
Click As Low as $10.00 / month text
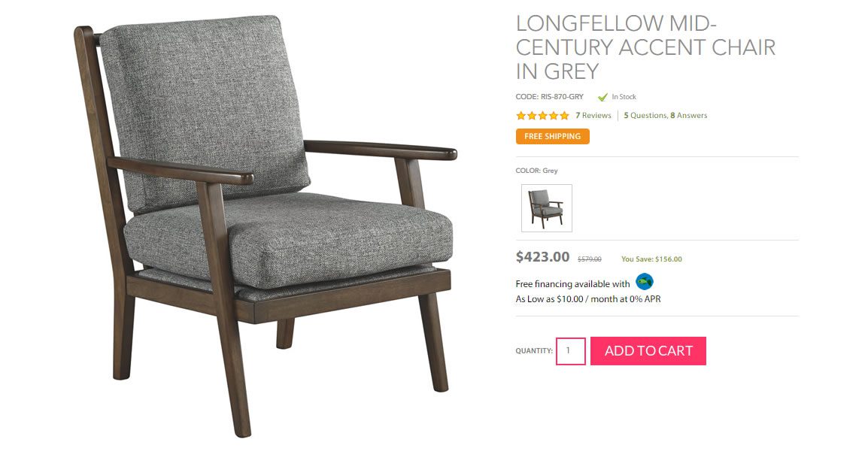pyautogui.click(x=588, y=299)
